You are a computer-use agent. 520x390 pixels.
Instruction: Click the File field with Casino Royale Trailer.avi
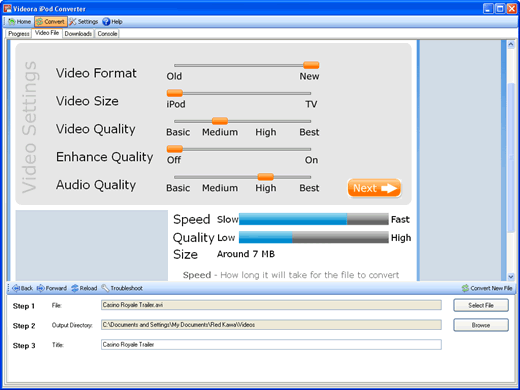pyautogui.click(x=271, y=305)
